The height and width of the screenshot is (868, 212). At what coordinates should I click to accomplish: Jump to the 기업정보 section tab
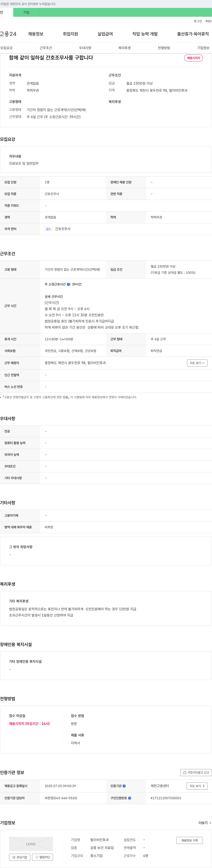[x=203, y=48]
